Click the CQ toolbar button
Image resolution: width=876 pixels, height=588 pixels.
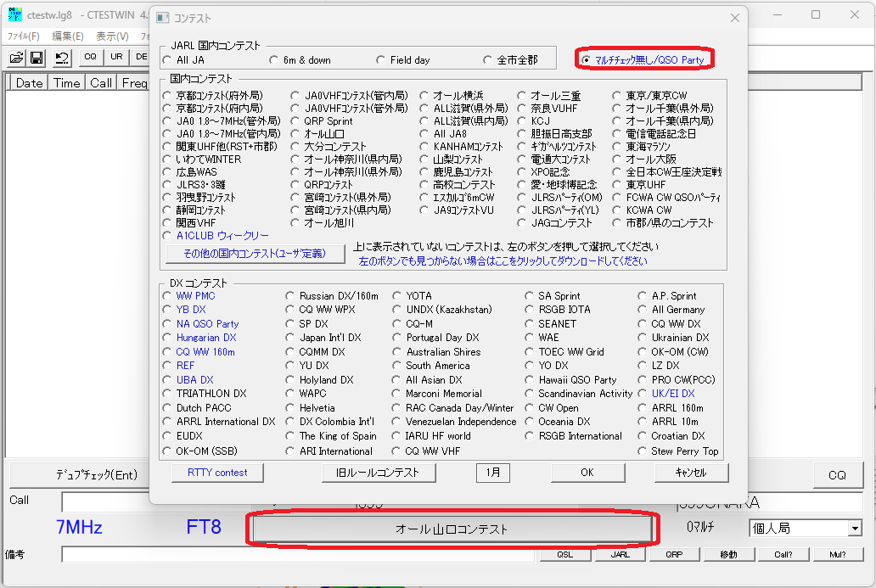(x=91, y=57)
